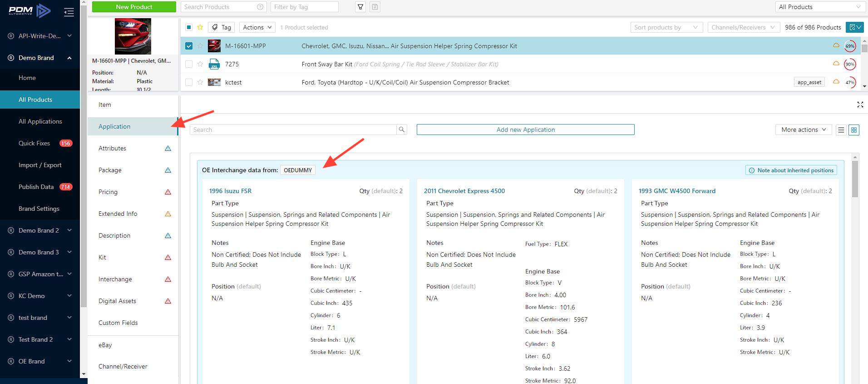Click the applications panel vertical scrollbar
The width and height of the screenshot is (868, 384).
point(855,180)
